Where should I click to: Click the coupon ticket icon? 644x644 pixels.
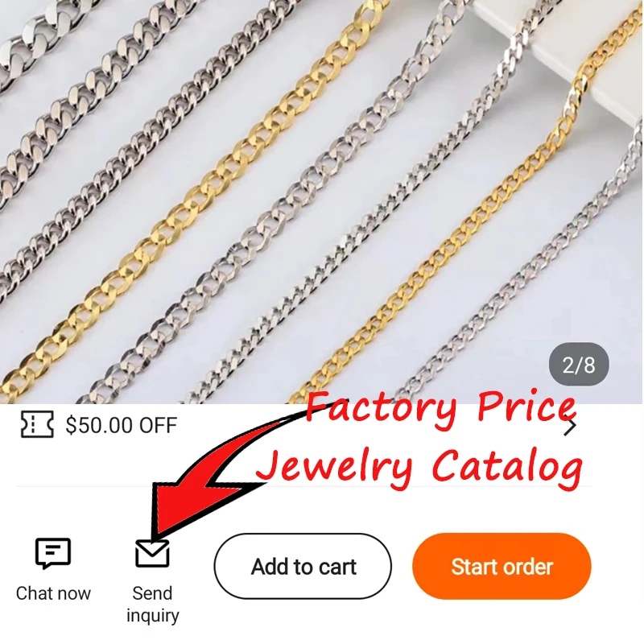pos(37,424)
